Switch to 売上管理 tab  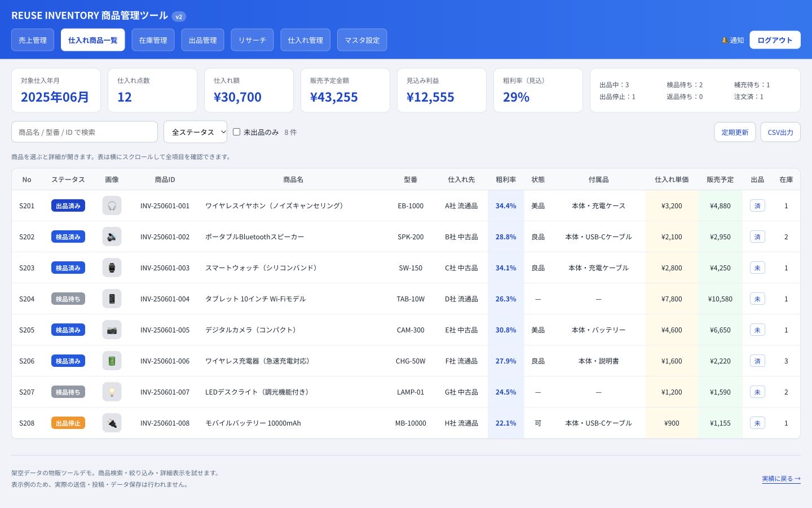(x=33, y=40)
